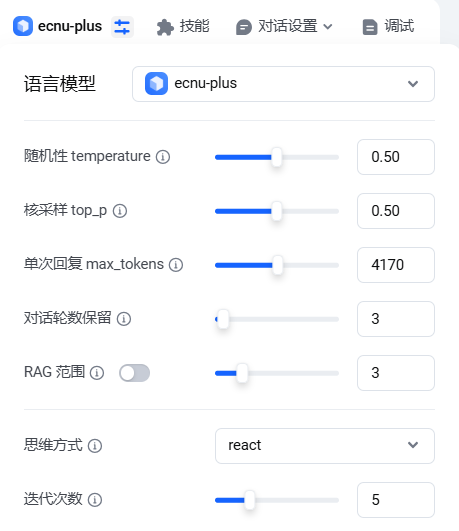The width and height of the screenshot is (459, 531).
Task: Click info icon beside 思维方式
Action: (95, 446)
